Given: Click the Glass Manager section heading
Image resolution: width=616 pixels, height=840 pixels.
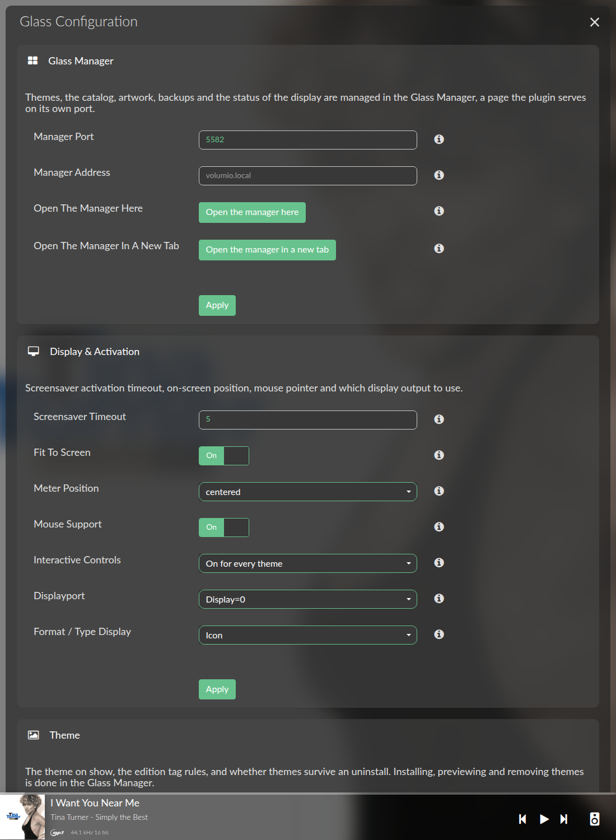Looking at the screenshot, I should pos(81,60).
